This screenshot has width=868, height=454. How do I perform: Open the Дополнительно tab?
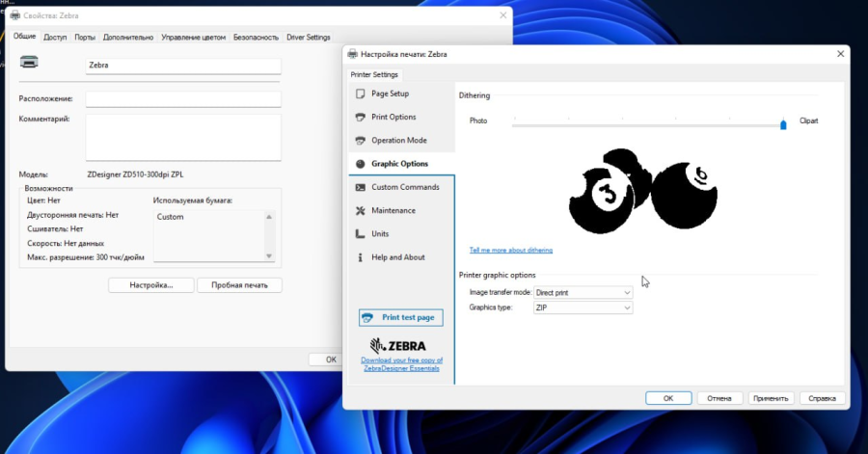128,37
